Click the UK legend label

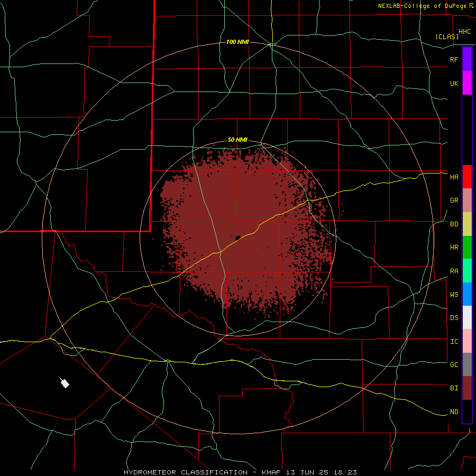click(454, 83)
